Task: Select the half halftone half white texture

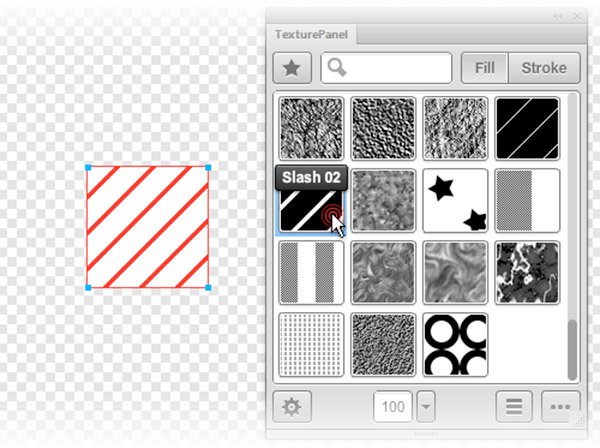Action: pos(527,200)
